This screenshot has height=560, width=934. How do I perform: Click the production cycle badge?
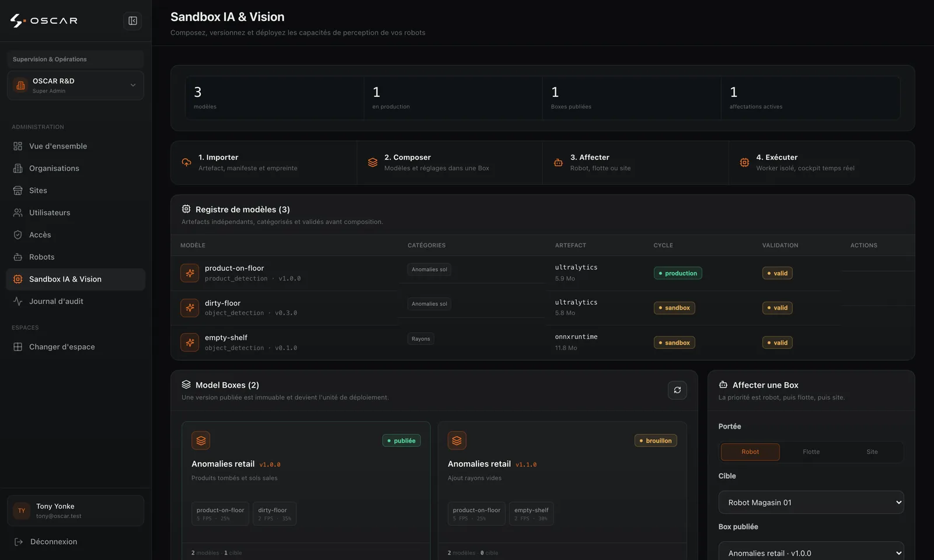coord(678,273)
